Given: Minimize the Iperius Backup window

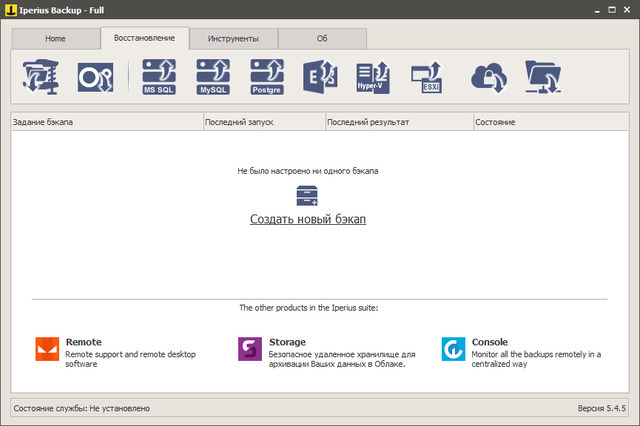Looking at the screenshot, I should (597, 10).
